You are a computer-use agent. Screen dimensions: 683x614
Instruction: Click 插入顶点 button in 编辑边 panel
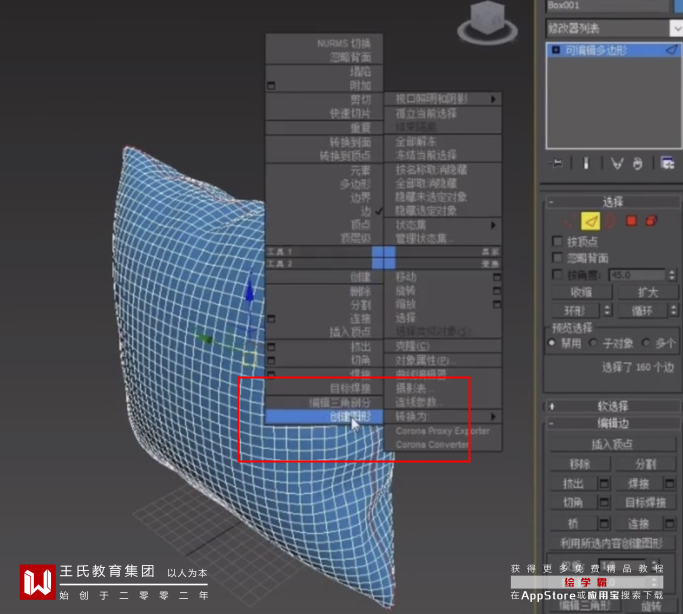pos(612,444)
